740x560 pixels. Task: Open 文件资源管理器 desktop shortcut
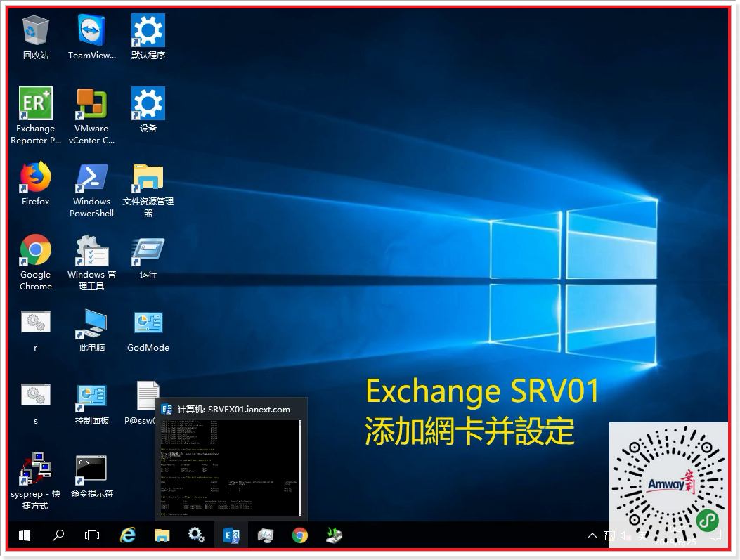click(148, 190)
